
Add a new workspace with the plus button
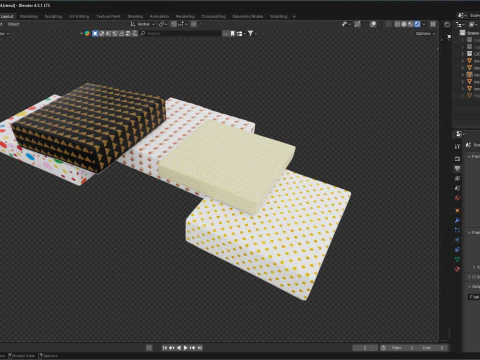[x=294, y=16]
